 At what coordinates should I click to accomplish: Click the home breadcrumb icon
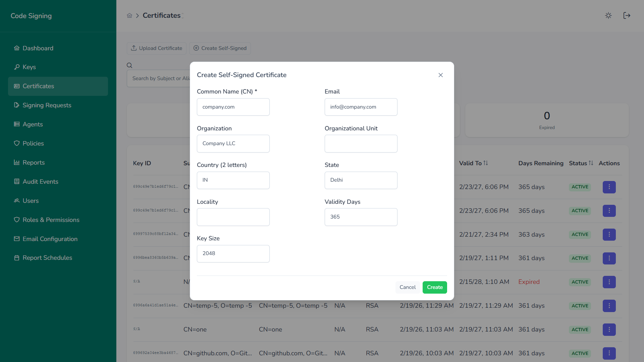coord(129,15)
